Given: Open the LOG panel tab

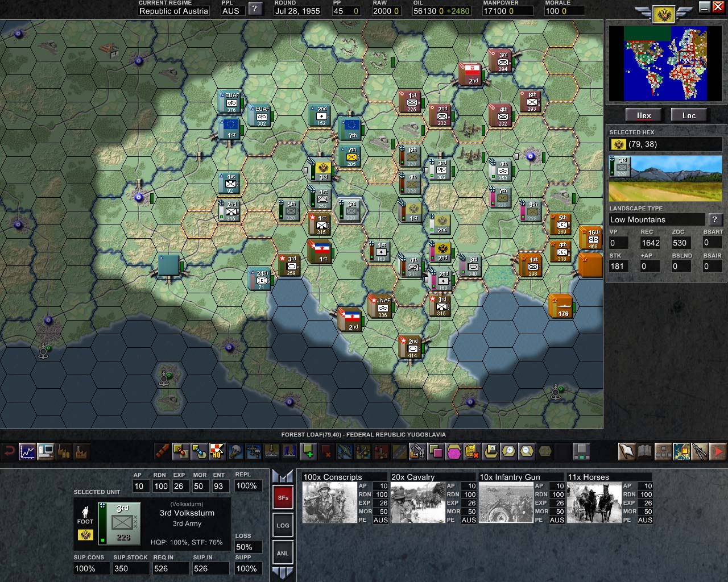Looking at the screenshot, I should (283, 525).
